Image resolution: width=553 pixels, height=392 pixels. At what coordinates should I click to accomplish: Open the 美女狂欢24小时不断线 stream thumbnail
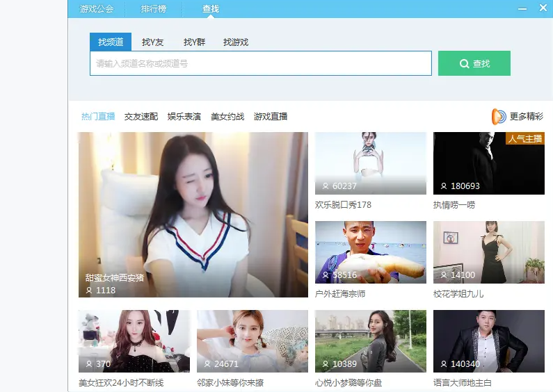coord(134,341)
